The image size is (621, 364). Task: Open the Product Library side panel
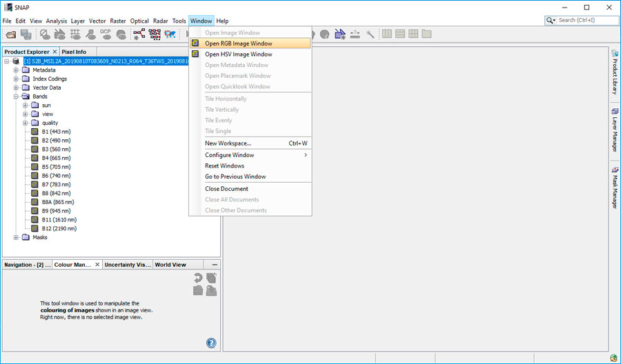point(614,72)
